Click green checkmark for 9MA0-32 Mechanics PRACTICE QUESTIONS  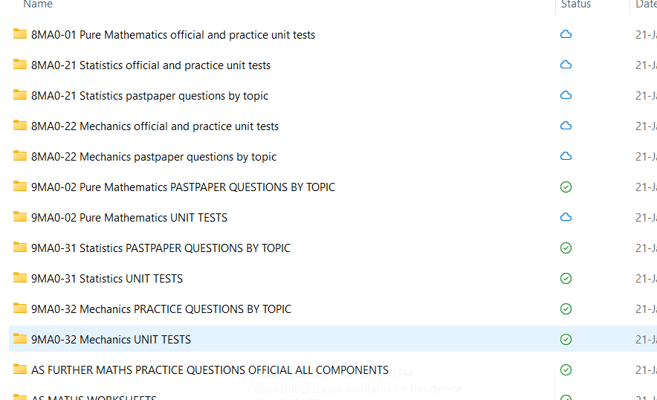point(566,309)
